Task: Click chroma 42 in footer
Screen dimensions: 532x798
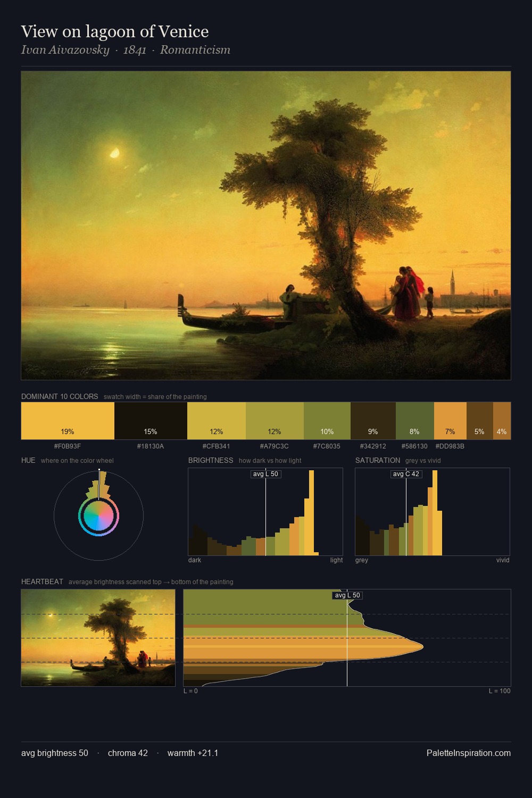Action: [x=128, y=753]
